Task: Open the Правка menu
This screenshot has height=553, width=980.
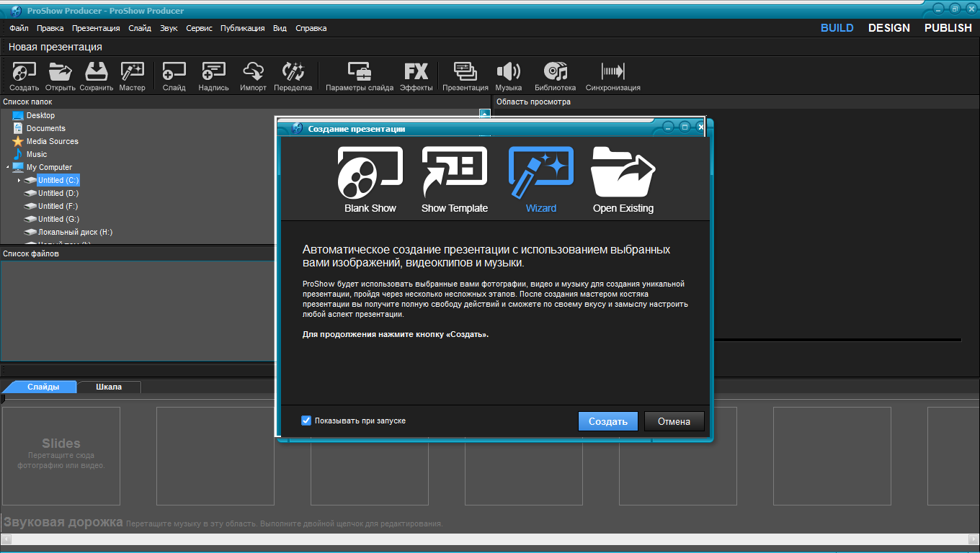Action: pyautogui.click(x=50, y=28)
